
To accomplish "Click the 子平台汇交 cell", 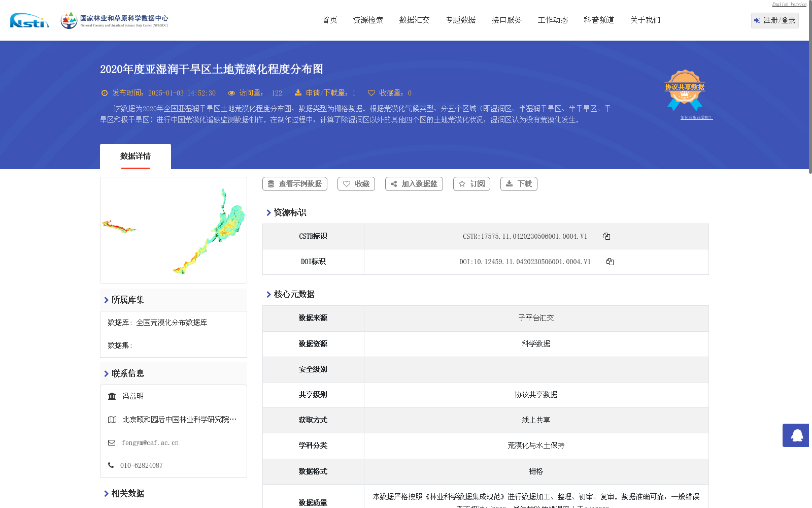I will (x=536, y=318).
